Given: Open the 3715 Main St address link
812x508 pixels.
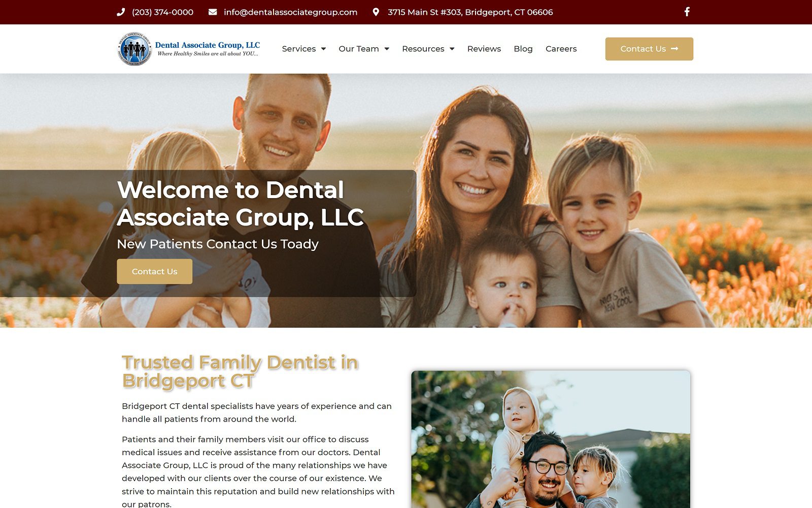Looking at the screenshot, I should tap(470, 12).
